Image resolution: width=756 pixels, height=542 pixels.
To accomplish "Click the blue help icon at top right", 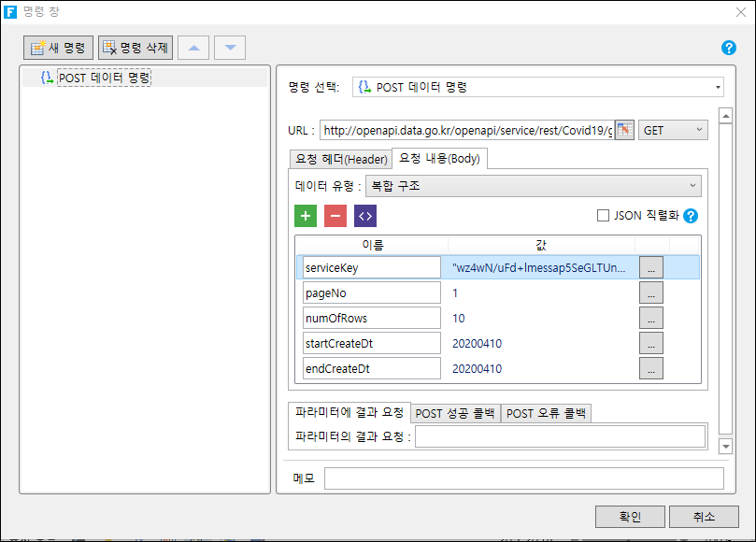I will click(x=729, y=48).
